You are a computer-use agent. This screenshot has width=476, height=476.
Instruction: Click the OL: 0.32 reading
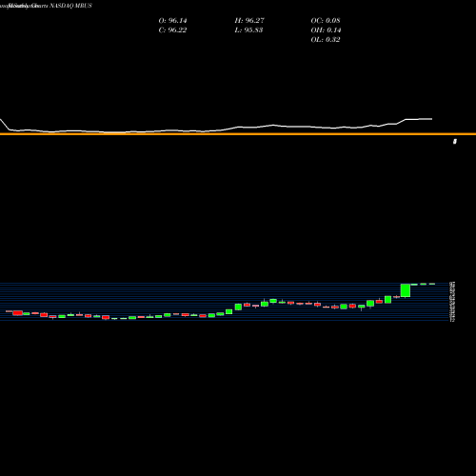pyautogui.click(x=326, y=40)
